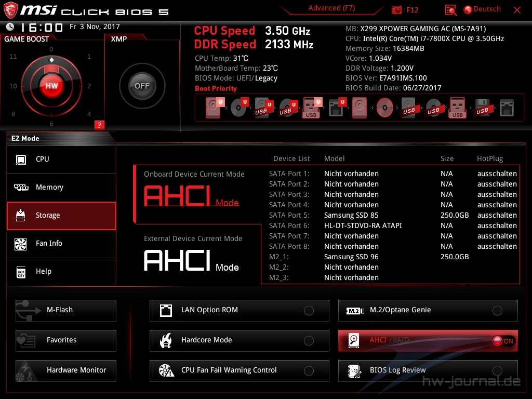The width and height of the screenshot is (532, 399).
Task: Select the legacy network boot icon at row end
Action: coord(507,108)
